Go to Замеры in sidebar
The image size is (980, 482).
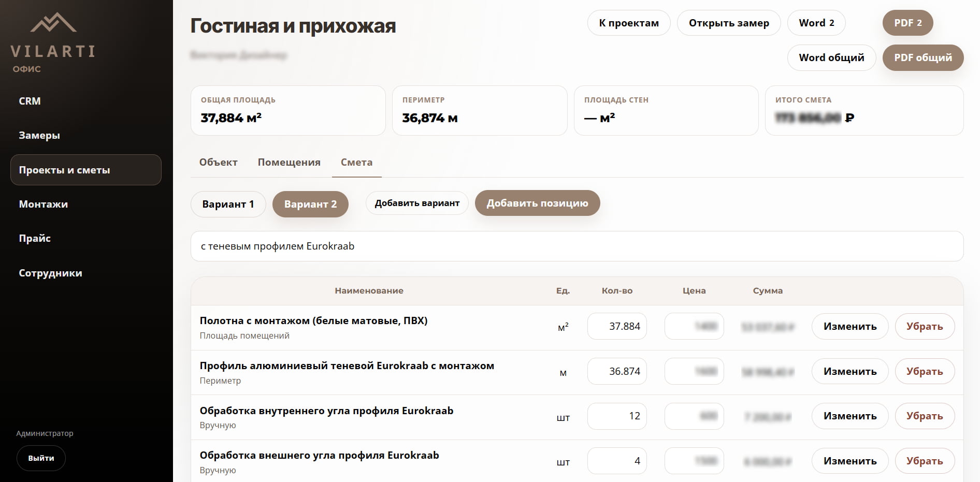(39, 135)
